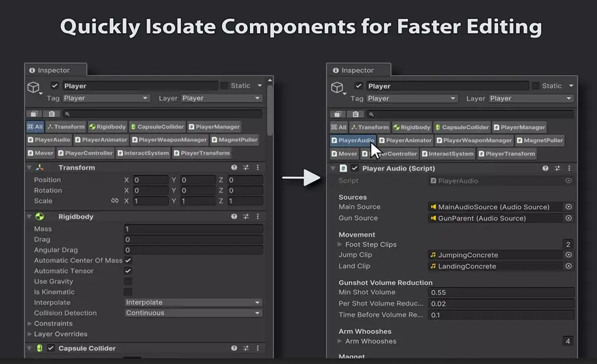Disable Automatic Center Of Mass checkbox
This screenshot has height=364, width=597.
128,260
